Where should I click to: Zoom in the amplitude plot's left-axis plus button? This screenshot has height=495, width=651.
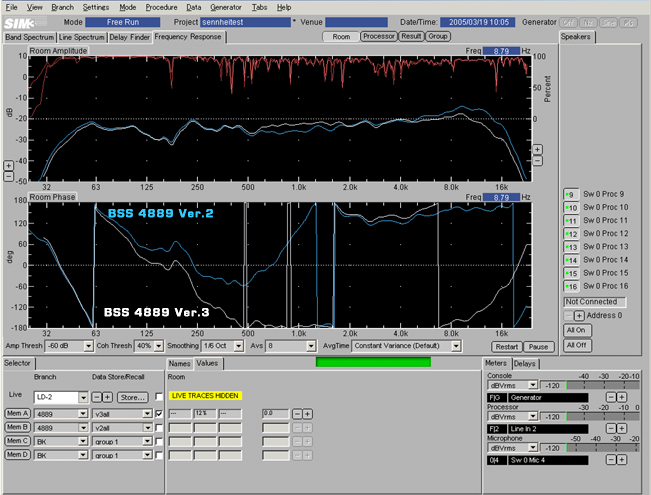[x=8, y=166]
